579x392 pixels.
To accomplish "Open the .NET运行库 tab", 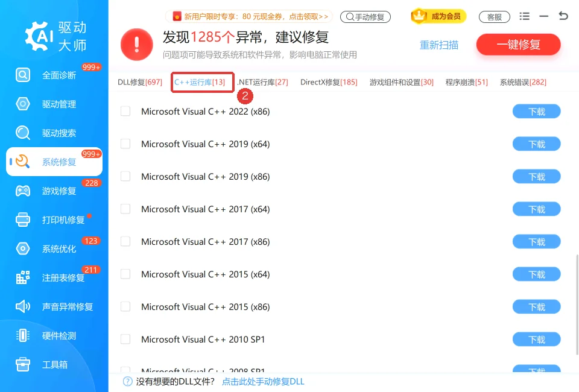I will coord(262,82).
